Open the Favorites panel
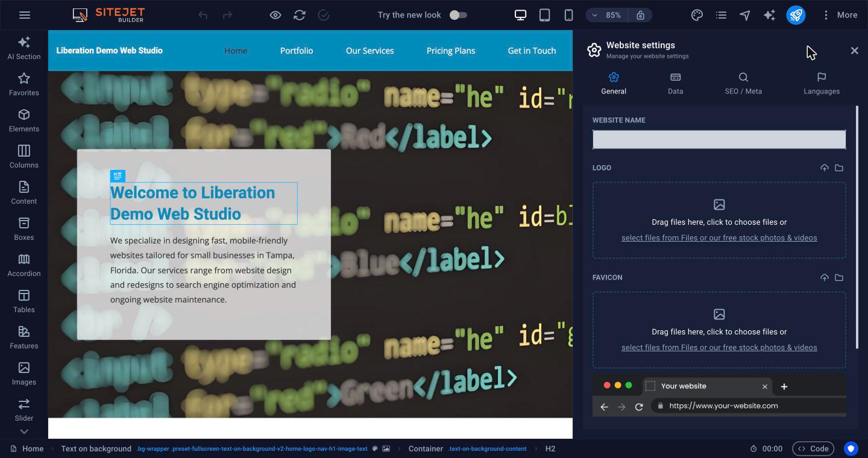Viewport: 868px width, 458px height. 24,84
